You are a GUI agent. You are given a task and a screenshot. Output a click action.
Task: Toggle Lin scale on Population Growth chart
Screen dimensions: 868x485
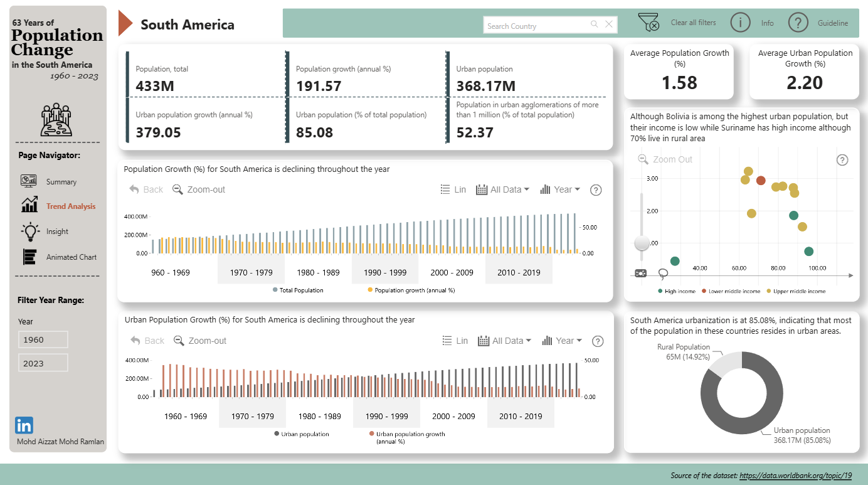[x=453, y=189]
